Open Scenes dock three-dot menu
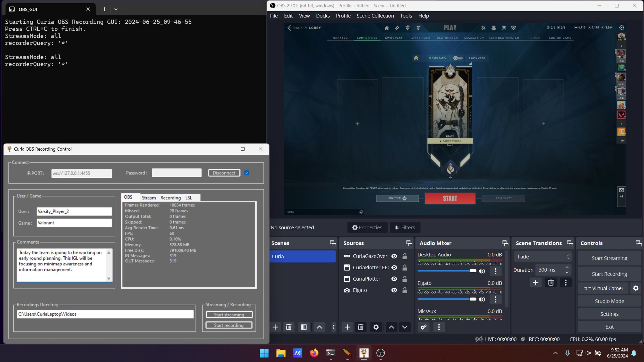Screen dimensions: 644x362 pyautogui.click(x=334, y=327)
